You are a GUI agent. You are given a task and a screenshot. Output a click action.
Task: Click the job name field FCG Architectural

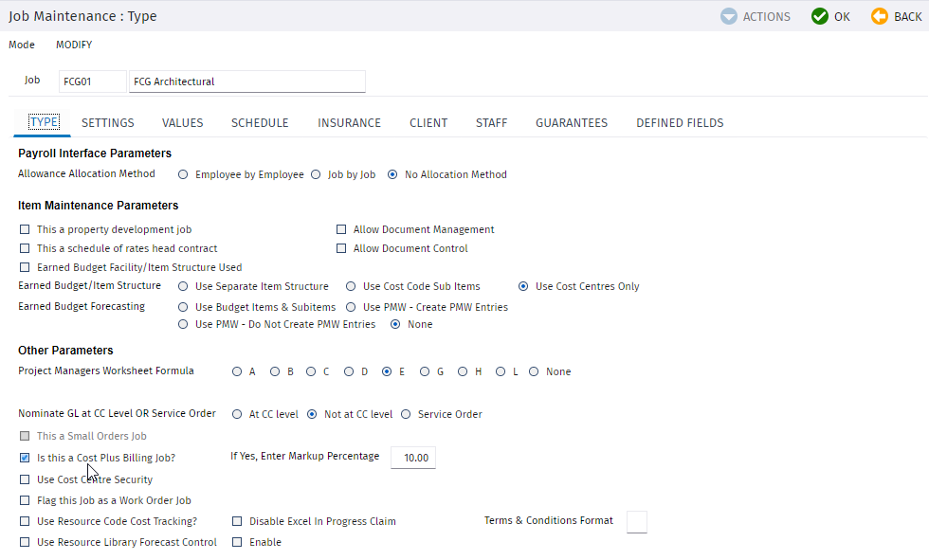(x=247, y=81)
